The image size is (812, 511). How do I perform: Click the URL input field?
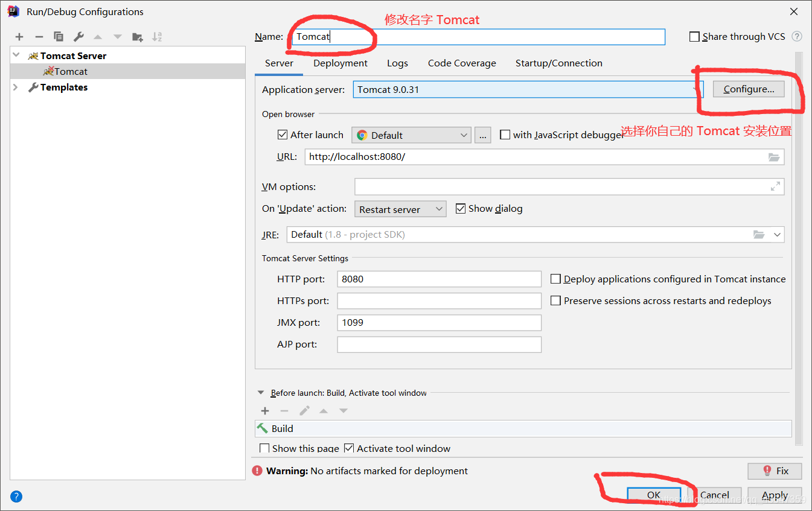(x=545, y=157)
